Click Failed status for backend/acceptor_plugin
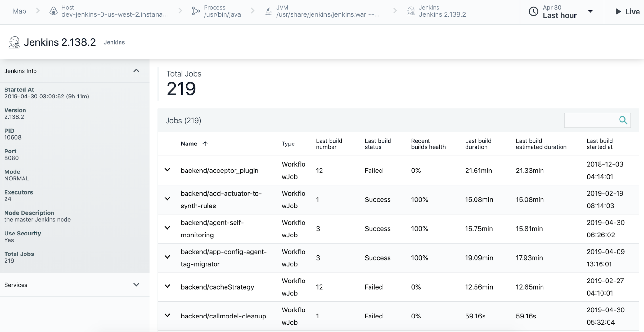Image resolution: width=644 pixels, height=332 pixels. [374, 171]
